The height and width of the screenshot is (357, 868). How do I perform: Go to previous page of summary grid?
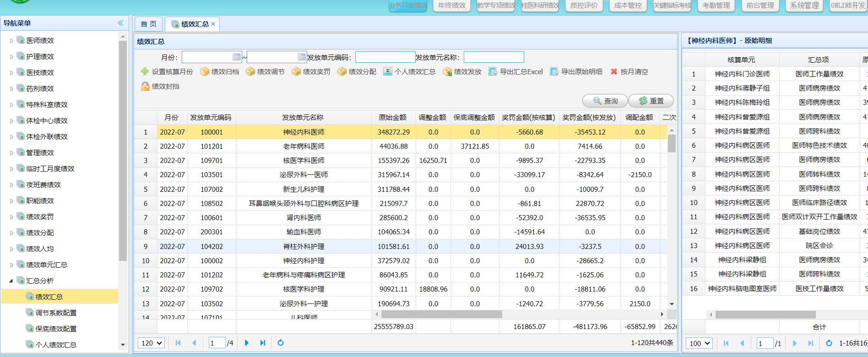click(x=194, y=343)
